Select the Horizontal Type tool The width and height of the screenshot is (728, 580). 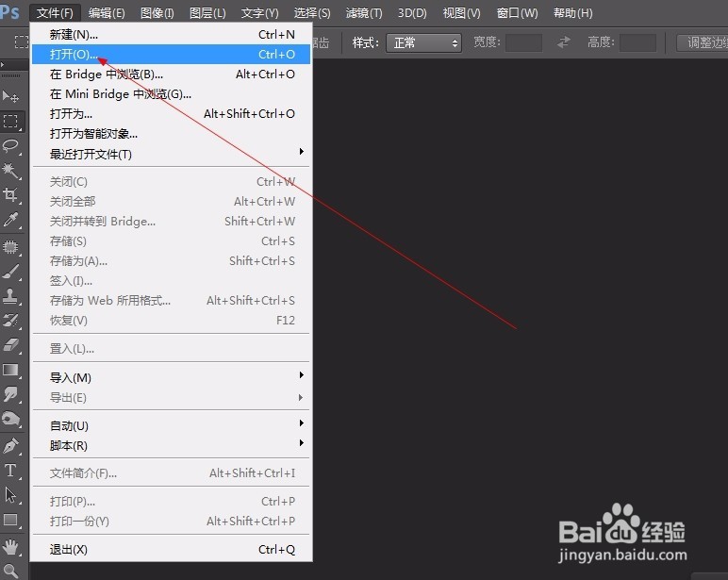pos(10,471)
